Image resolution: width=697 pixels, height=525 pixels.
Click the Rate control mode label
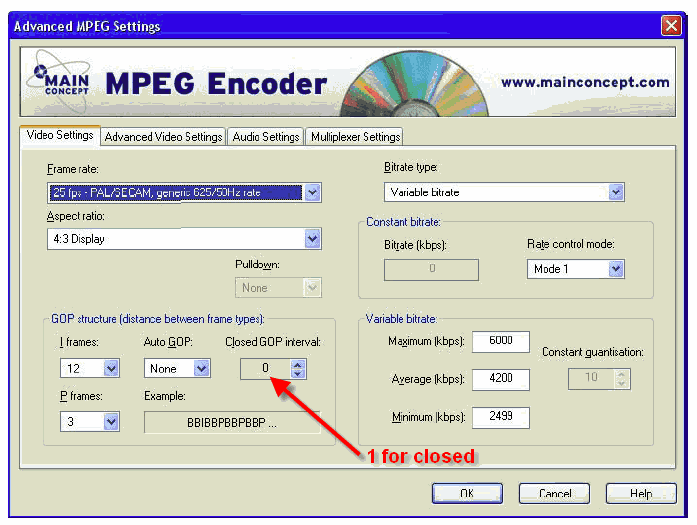coord(571,244)
